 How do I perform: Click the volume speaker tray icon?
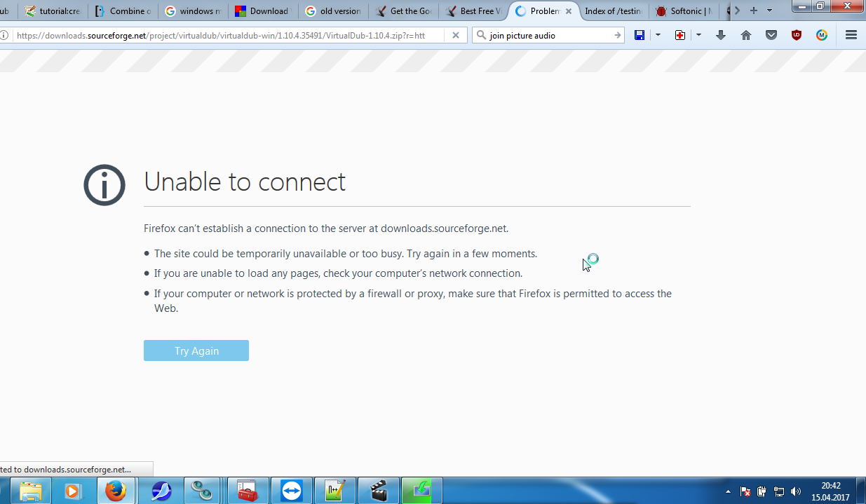795,491
